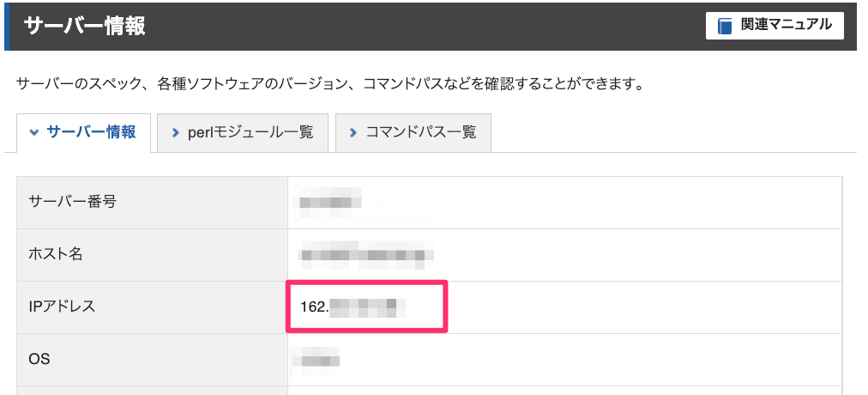
Task: Open the コマンドパス一覧 tab
Action: 413,133
